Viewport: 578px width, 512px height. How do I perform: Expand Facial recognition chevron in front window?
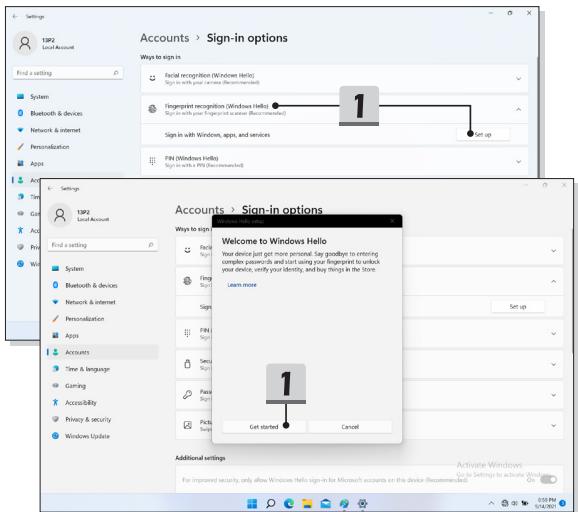click(553, 251)
